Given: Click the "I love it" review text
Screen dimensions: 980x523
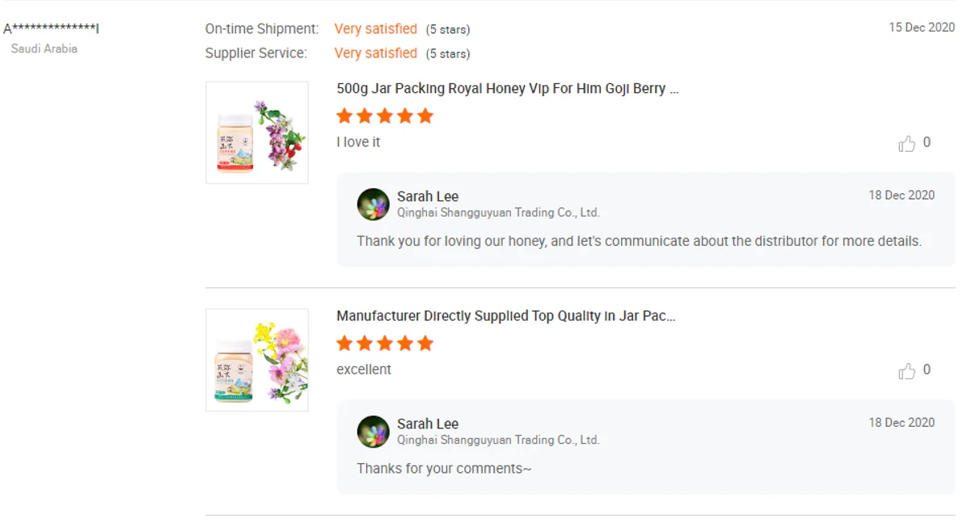Looking at the screenshot, I should pyautogui.click(x=358, y=142).
